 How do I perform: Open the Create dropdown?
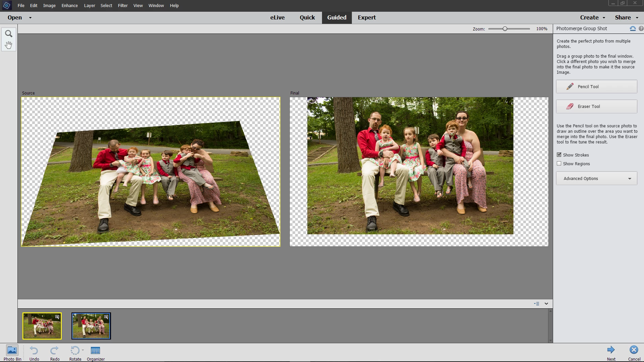pos(592,17)
